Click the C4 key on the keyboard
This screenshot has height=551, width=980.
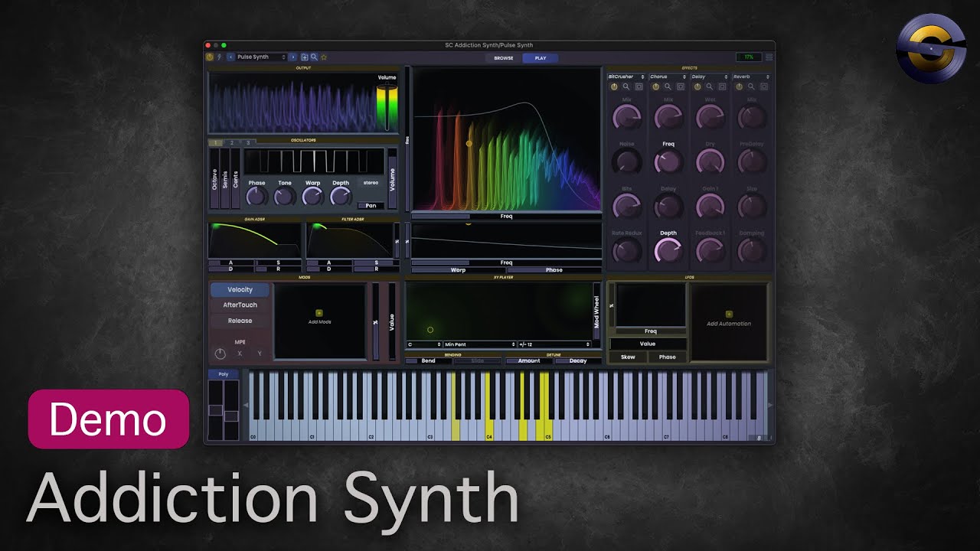[x=488, y=406]
